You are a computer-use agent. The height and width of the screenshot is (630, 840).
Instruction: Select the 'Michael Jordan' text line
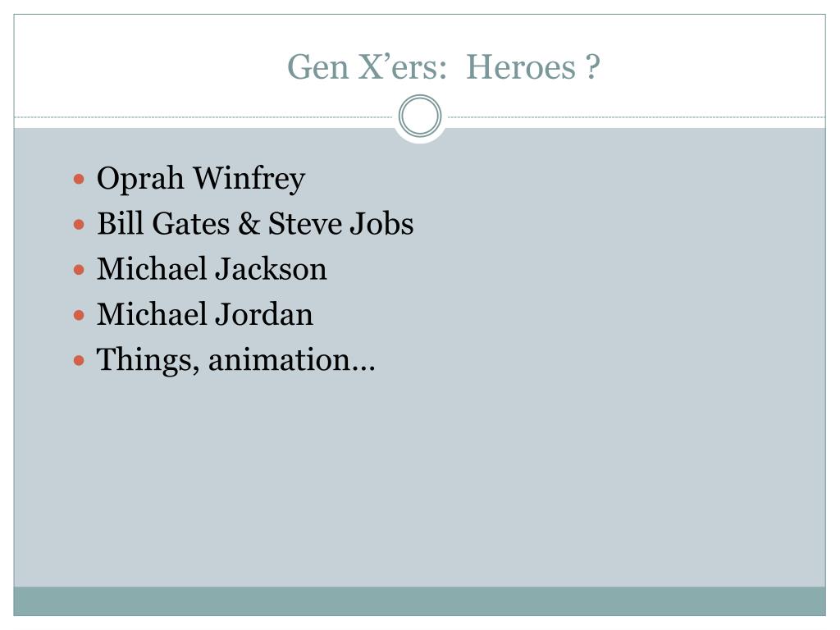204,314
